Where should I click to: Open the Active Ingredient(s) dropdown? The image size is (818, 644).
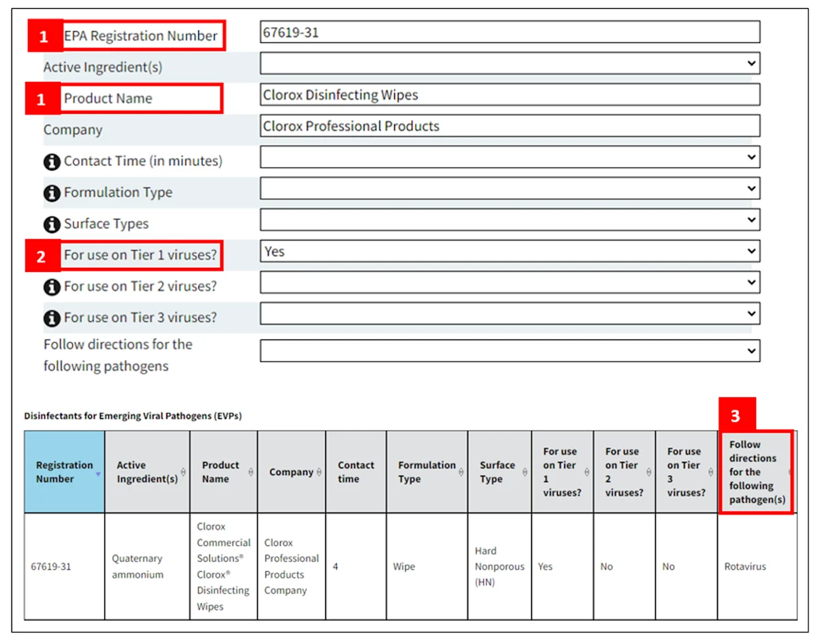point(510,63)
